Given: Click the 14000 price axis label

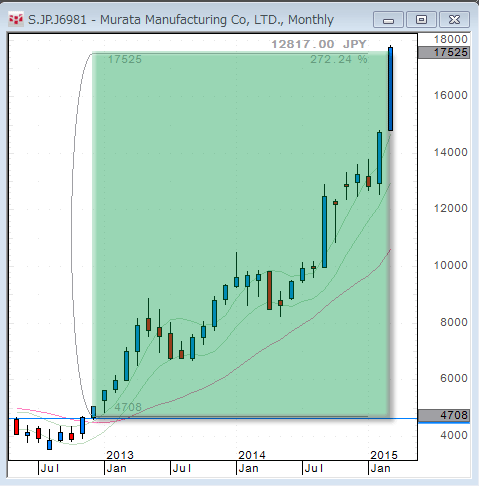Looking at the screenshot, I should tap(450, 152).
